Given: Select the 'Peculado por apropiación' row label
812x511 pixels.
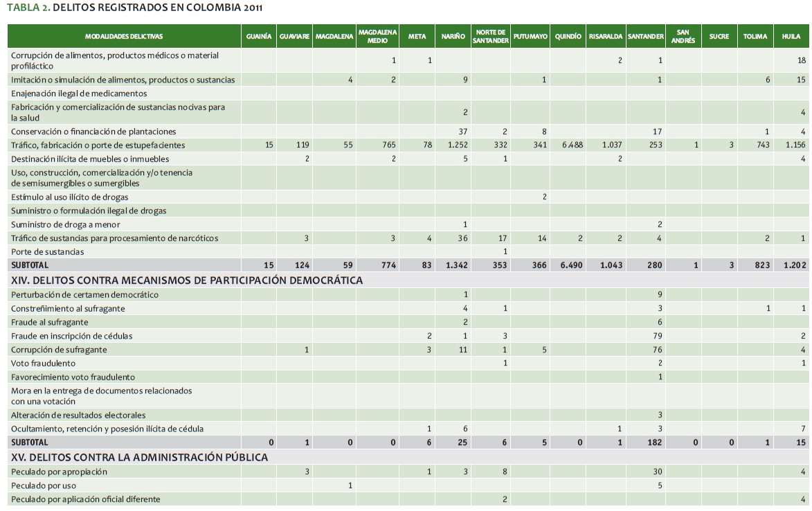Looking at the screenshot, I should pyautogui.click(x=60, y=472).
